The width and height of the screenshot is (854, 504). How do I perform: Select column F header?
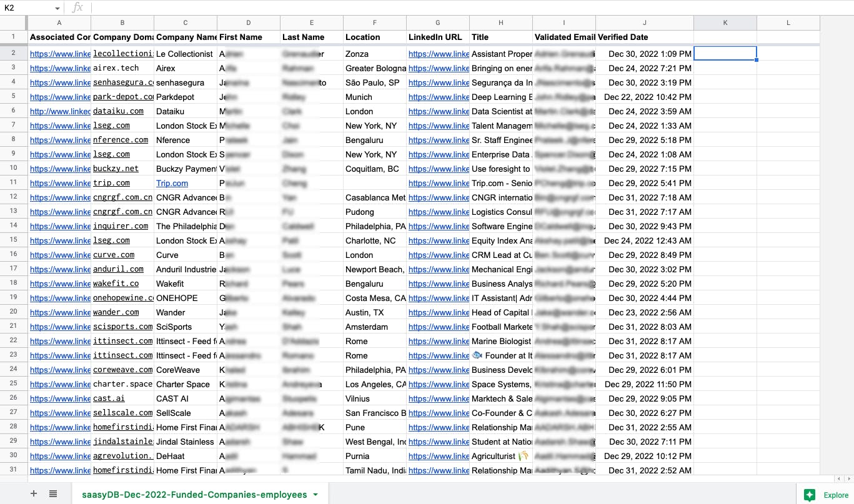click(x=375, y=23)
